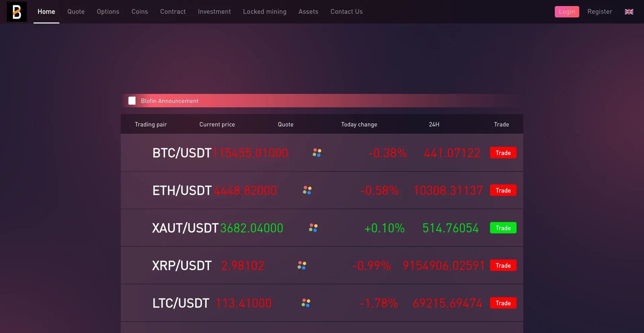
Task: Click the LTC/USDT quote dots icon
Action: pos(306,303)
